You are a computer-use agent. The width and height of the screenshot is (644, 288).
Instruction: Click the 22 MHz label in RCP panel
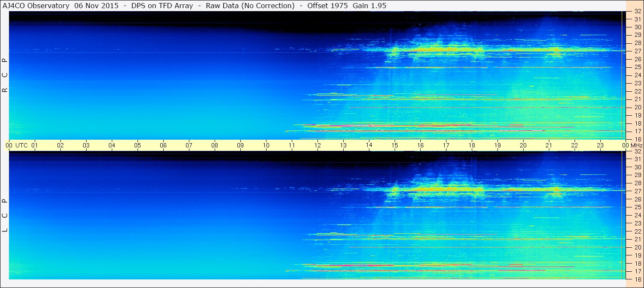click(638, 91)
